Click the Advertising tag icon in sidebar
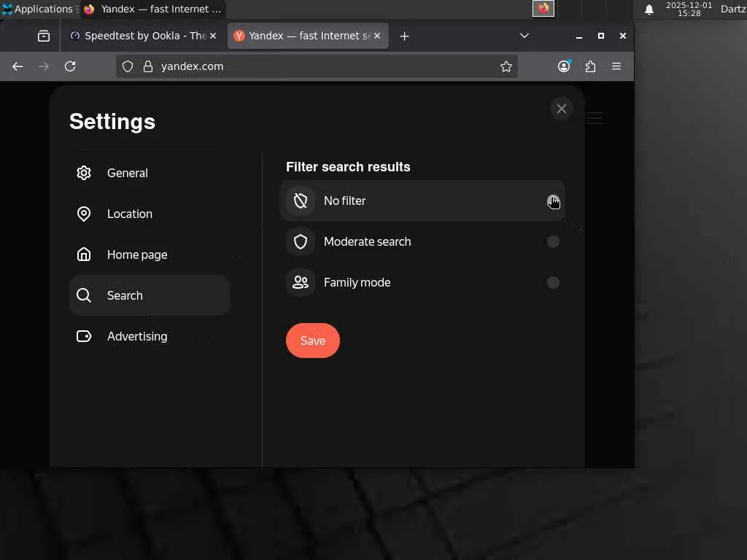This screenshot has height=560, width=747. point(84,336)
